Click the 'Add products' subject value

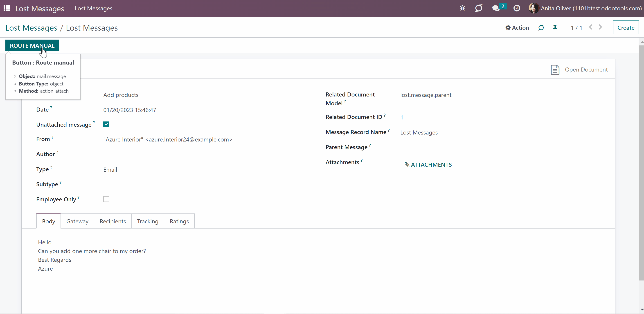(x=121, y=95)
